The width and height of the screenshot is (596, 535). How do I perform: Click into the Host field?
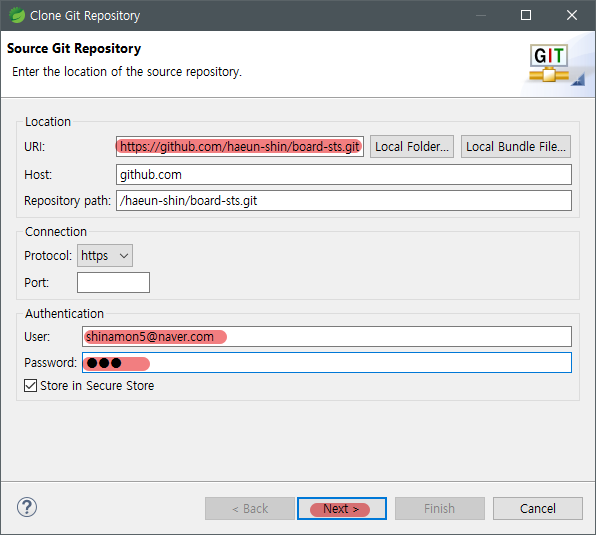tap(344, 175)
